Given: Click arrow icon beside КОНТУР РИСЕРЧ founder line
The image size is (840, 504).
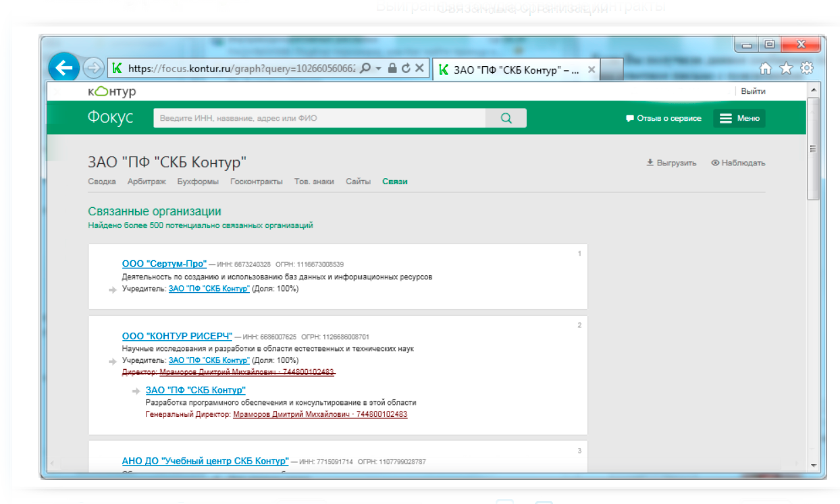Looking at the screenshot, I should point(112,362).
